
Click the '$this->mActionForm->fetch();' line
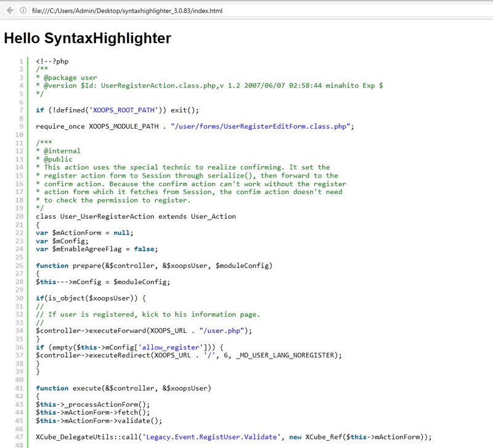(93, 412)
